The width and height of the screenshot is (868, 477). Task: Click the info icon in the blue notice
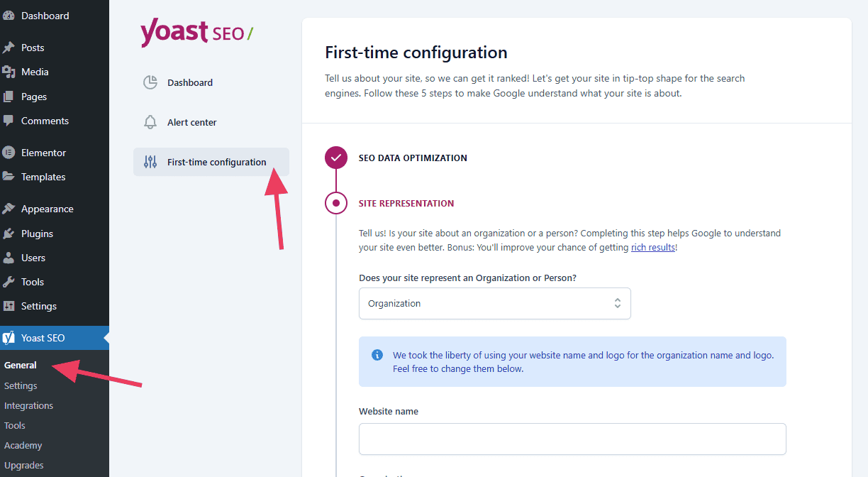click(377, 354)
